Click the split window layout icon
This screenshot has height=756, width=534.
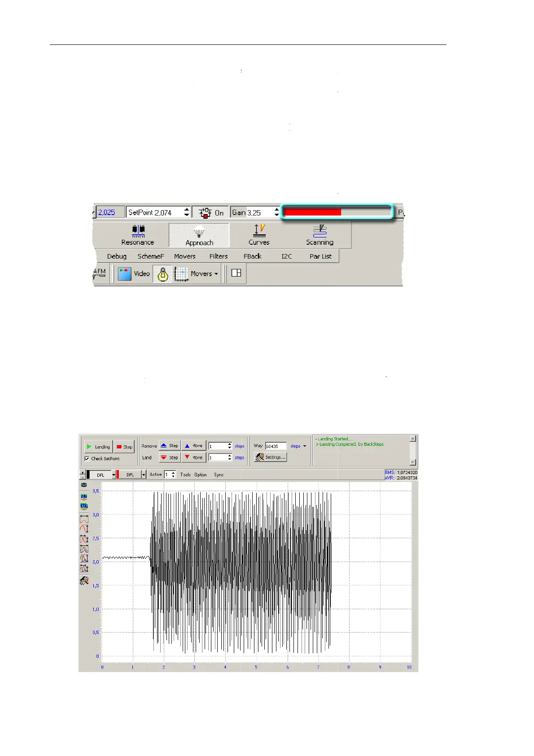[236, 273]
